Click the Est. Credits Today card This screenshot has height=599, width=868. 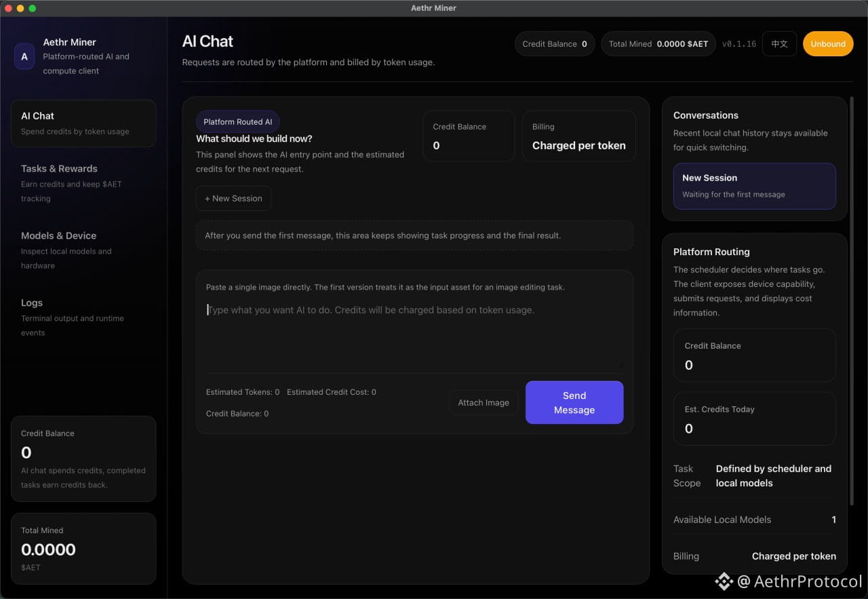point(755,419)
